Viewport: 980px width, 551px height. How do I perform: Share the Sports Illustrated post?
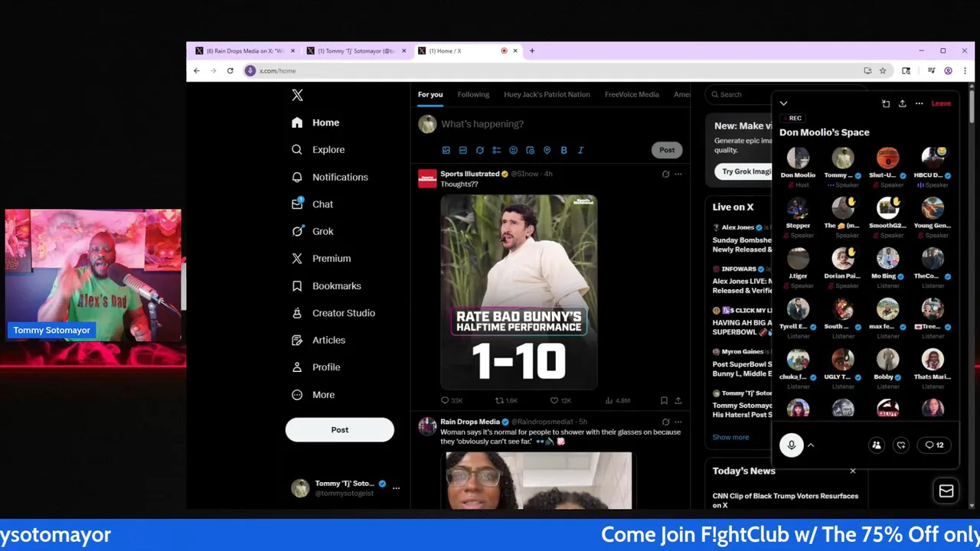[x=678, y=400]
